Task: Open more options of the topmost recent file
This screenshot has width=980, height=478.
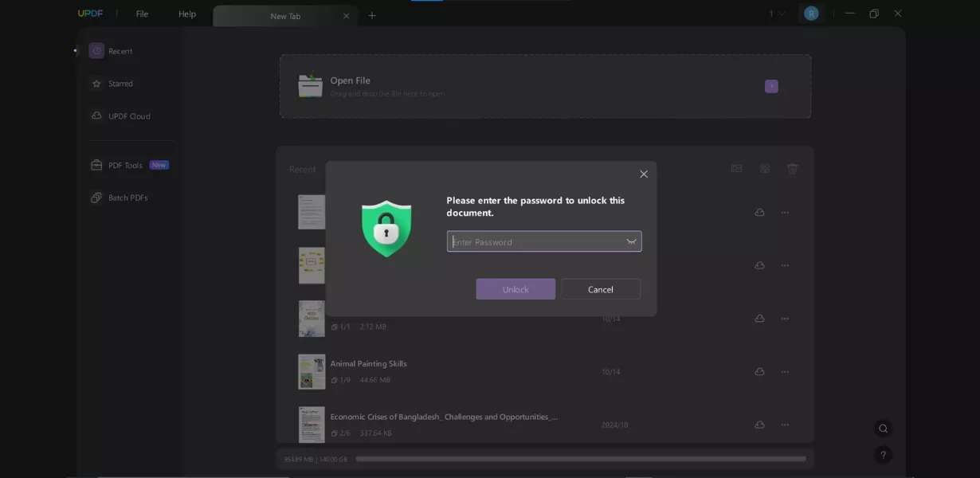Action: tap(785, 213)
